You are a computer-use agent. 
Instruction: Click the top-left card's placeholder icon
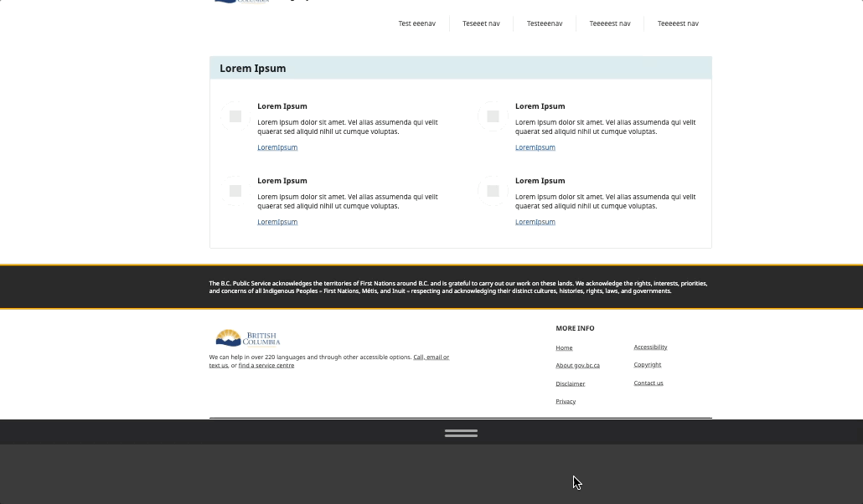tap(235, 116)
